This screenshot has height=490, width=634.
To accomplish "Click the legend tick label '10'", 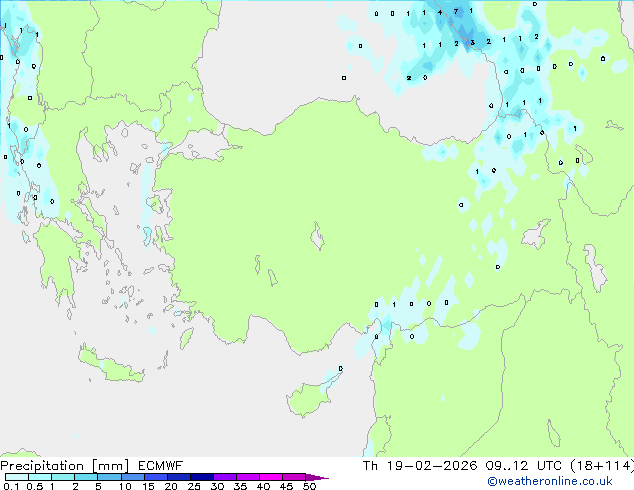I will pos(125,486).
